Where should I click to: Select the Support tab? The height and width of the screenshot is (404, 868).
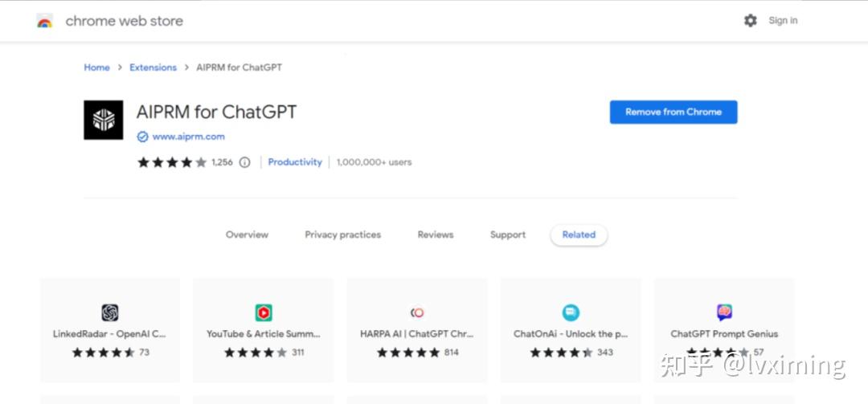(508, 235)
